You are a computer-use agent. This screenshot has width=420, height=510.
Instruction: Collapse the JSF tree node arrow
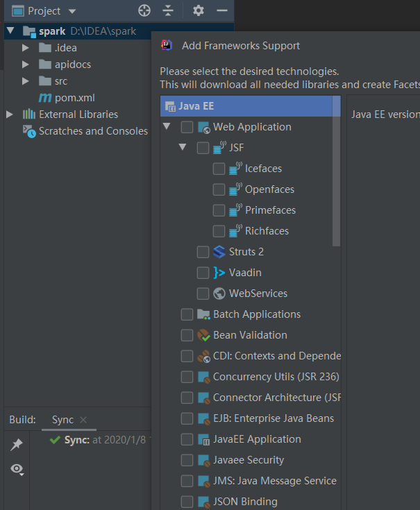pyautogui.click(x=183, y=148)
